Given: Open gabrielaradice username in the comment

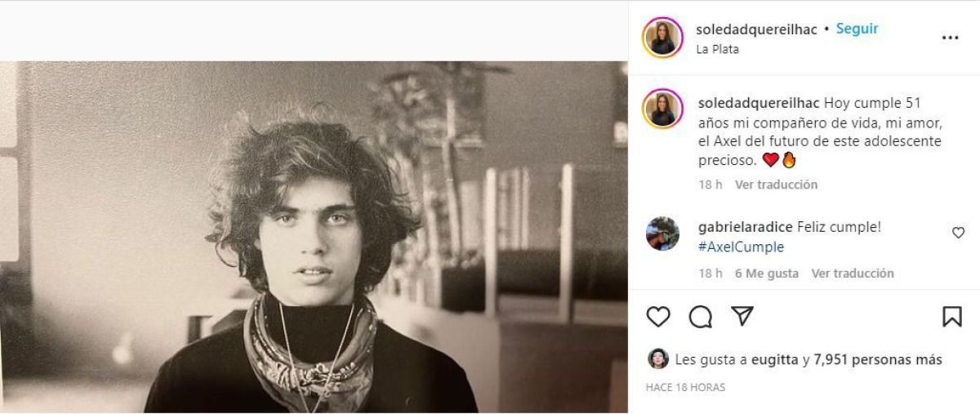Looking at the screenshot, I should (x=746, y=227).
